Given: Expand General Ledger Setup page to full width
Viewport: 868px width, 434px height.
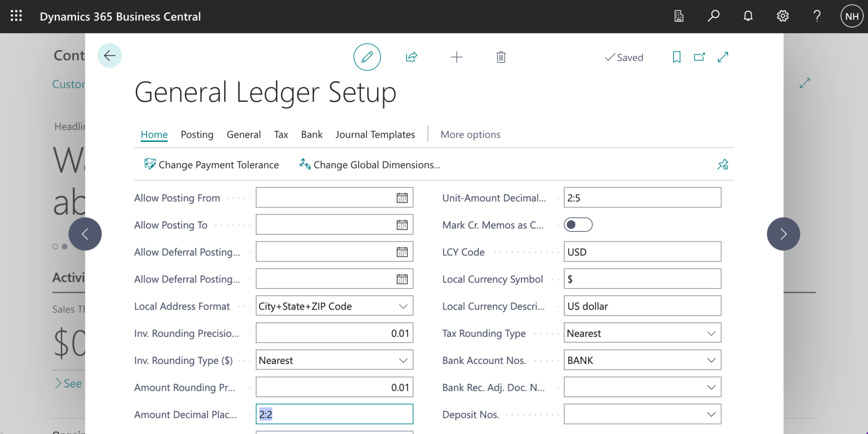Looking at the screenshot, I should coord(723,57).
